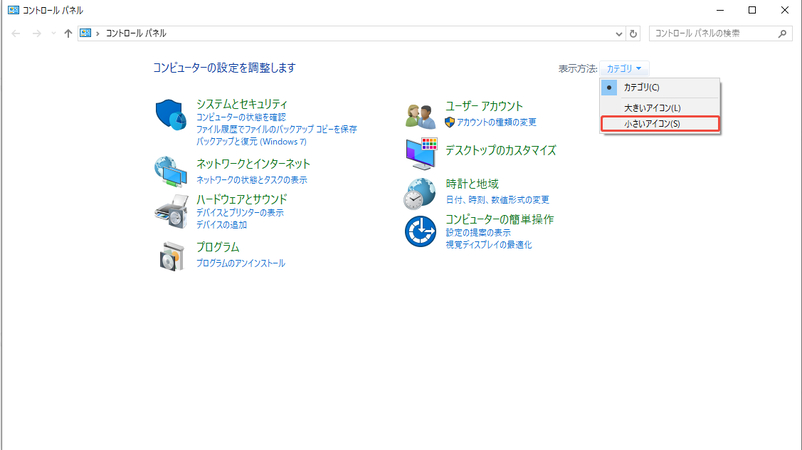Select 大きいアイコン(L) view option

[660, 108]
